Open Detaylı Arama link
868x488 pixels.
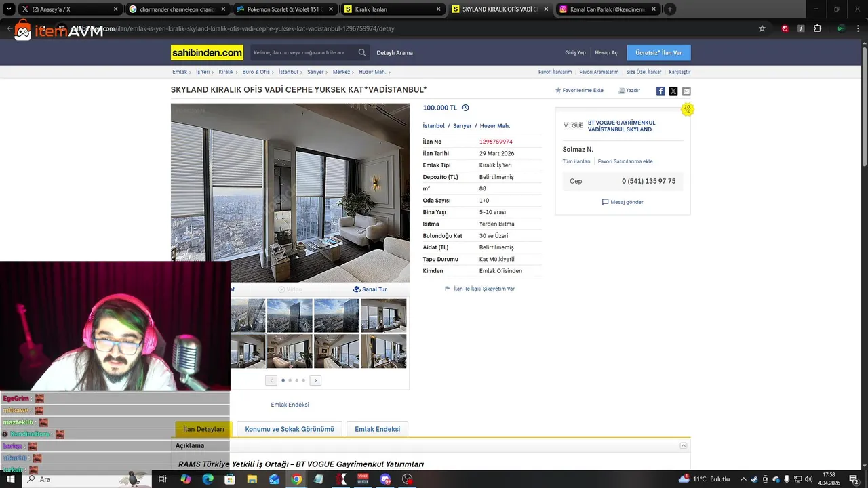pyautogui.click(x=395, y=53)
